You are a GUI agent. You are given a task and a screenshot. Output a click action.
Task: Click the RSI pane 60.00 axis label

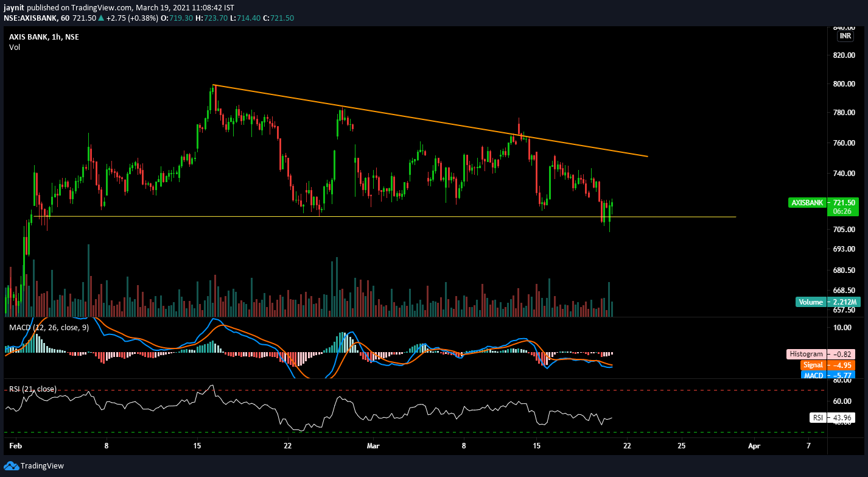[x=843, y=401]
